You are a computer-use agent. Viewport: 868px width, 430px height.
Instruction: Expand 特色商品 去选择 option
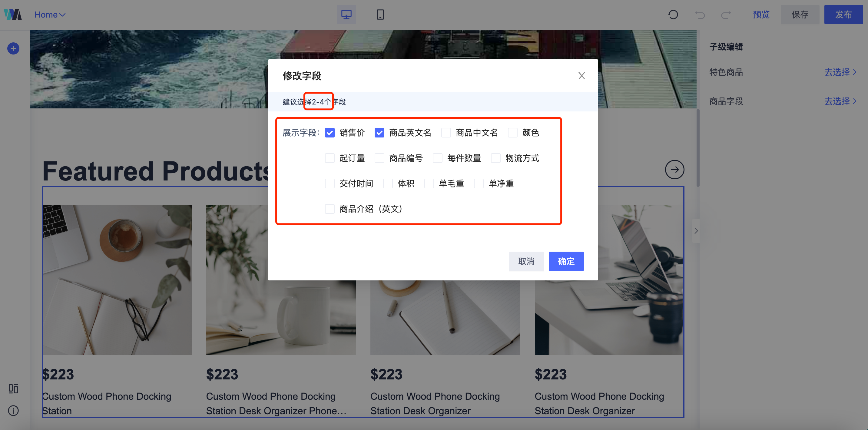840,72
